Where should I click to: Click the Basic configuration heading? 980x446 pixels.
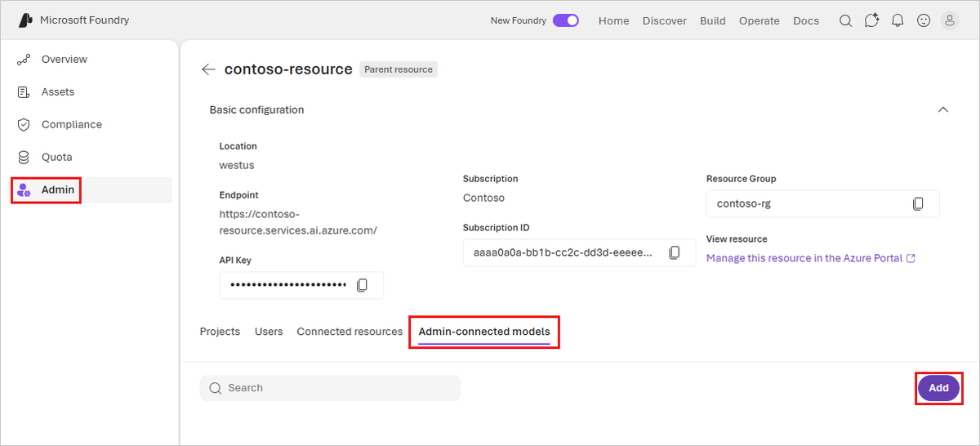pos(256,109)
